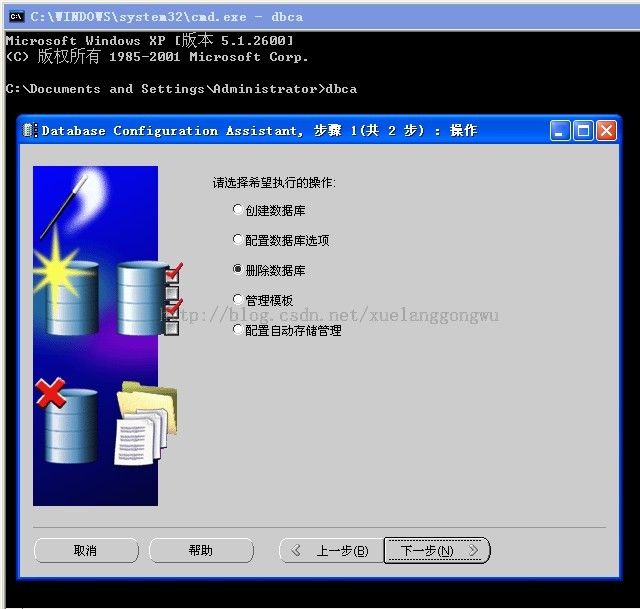Proceed with 下一步(N) button

tap(437, 551)
